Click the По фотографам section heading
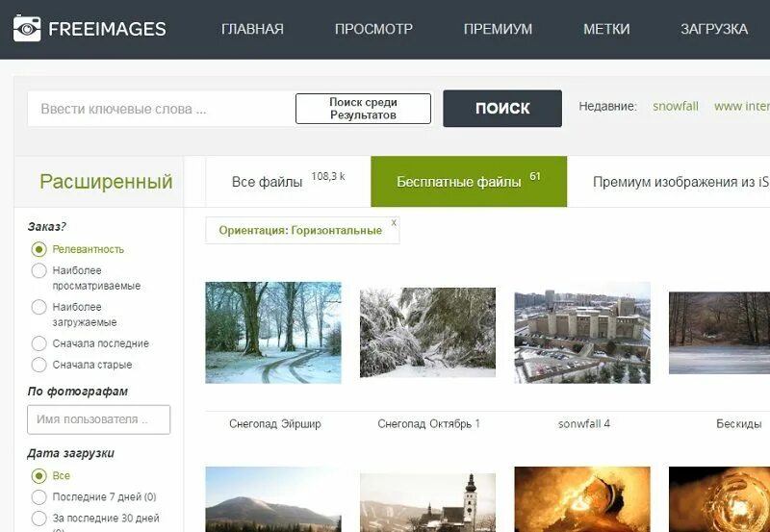Image resolution: width=770 pixels, height=532 pixels. click(78, 392)
